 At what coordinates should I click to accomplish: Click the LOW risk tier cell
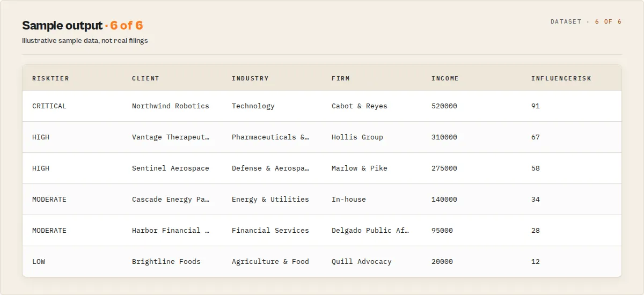tap(39, 262)
